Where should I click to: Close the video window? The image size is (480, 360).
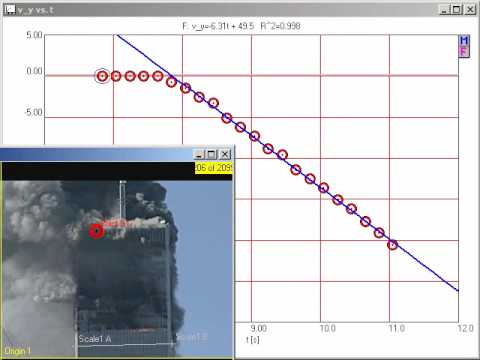tap(225, 154)
